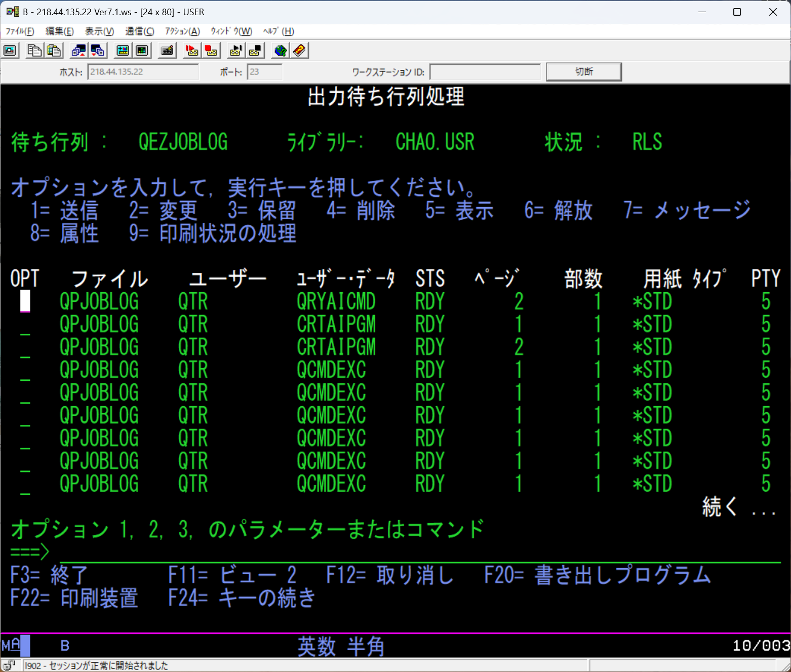Click the Print Screen toolbar icon
This screenshot has height=672, width=791.
pos(10,50)
